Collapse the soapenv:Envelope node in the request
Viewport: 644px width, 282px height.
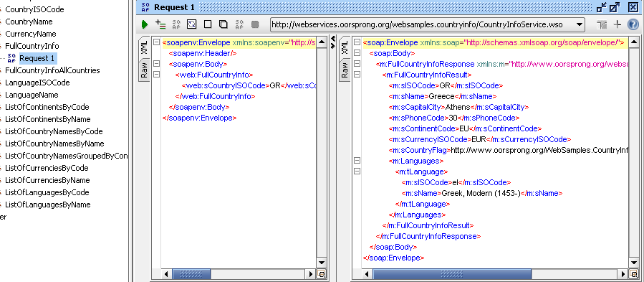click(156, 42)
